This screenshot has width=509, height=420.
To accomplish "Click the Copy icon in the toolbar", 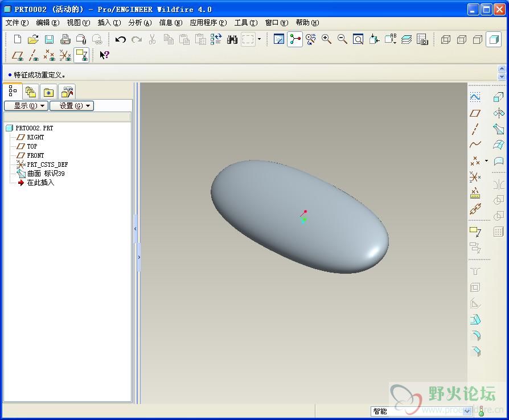I will pyautogui.click(x=168, y=39).
